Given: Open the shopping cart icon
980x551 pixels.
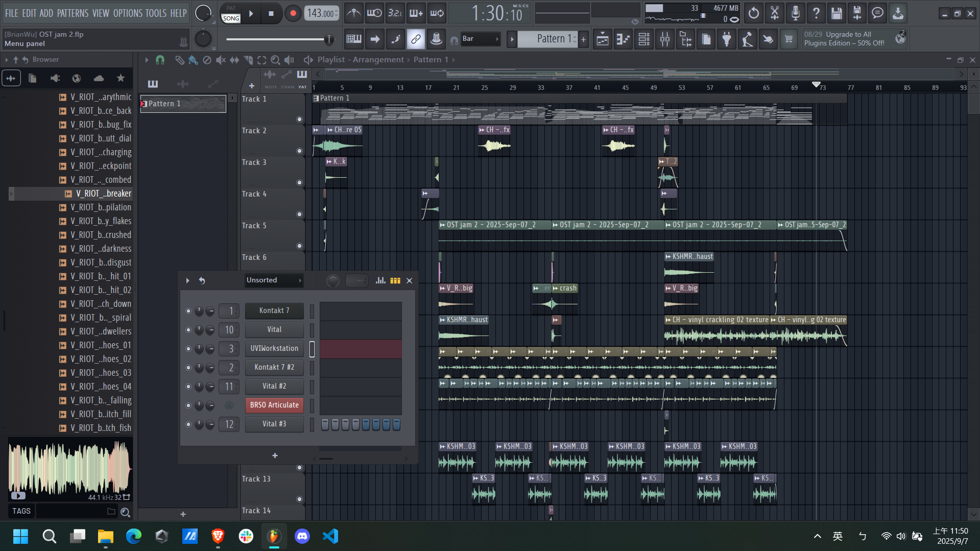Looking at the screenshot, I should 788,39.
